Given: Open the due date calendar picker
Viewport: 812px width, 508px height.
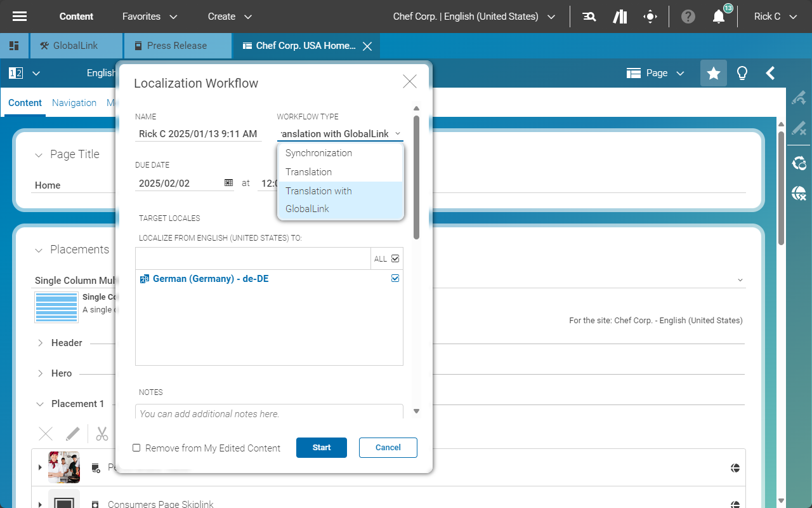Looking at the screenshot, I should click(228, 183).
